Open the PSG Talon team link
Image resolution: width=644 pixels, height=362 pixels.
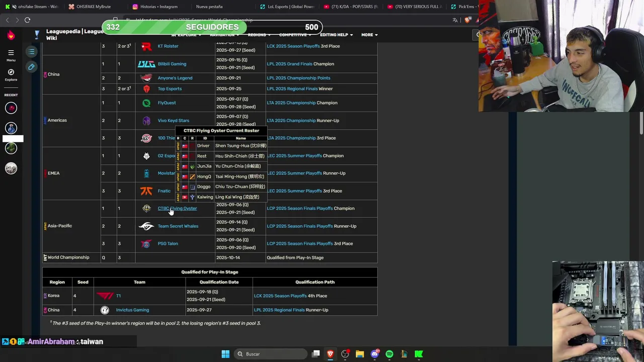[x=168, y=244]
